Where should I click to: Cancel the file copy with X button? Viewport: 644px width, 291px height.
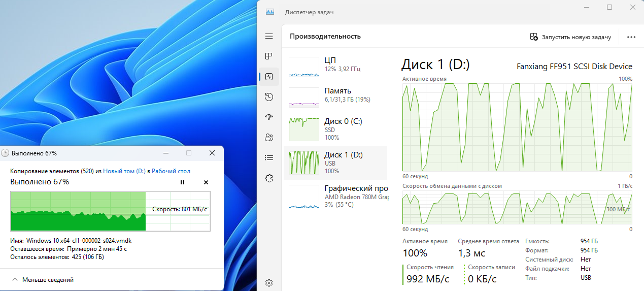[x=206, y=182]
